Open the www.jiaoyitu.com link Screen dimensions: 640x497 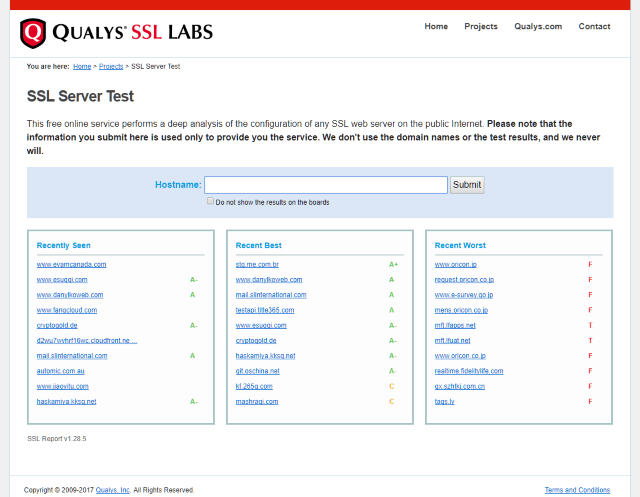[62, 386]
